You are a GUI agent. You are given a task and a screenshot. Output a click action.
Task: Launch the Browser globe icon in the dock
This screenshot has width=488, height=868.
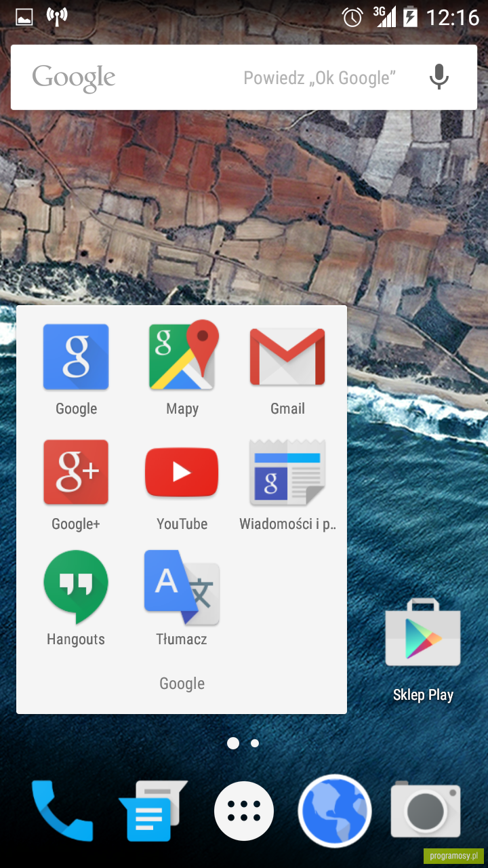[x=335, y=810]
